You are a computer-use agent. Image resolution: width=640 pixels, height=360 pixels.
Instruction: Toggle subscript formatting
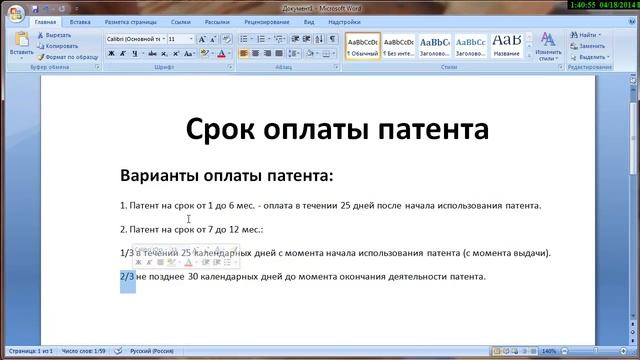coord(164,53)
